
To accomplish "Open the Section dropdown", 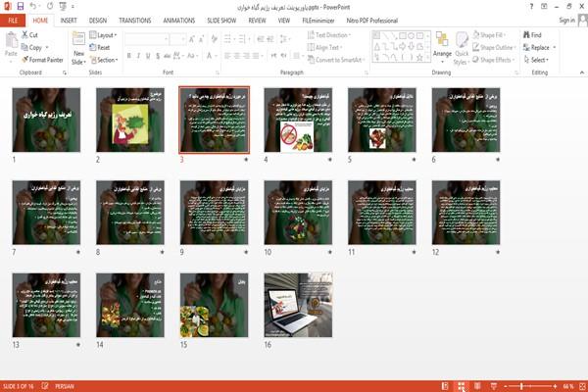I will 104,60.
